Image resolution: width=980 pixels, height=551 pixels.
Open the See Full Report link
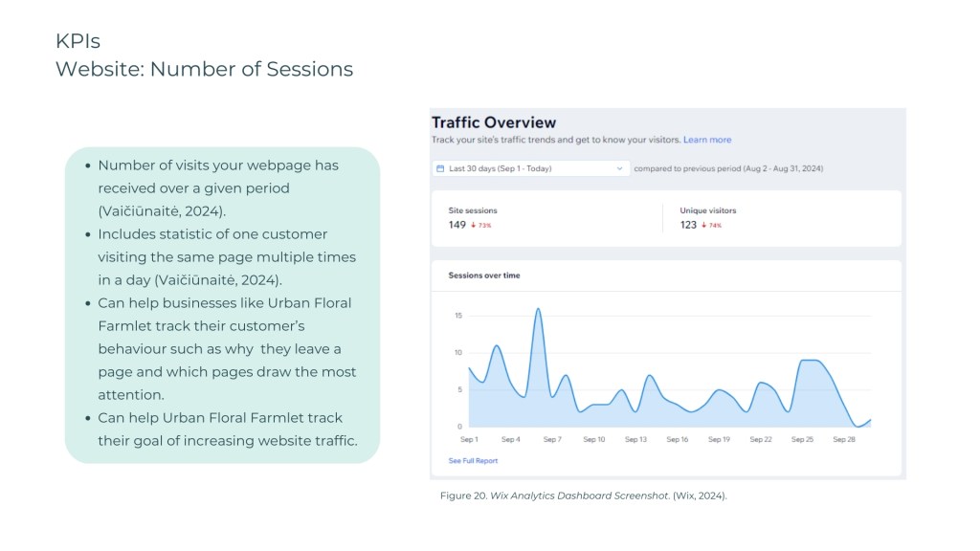pos(473,461)
